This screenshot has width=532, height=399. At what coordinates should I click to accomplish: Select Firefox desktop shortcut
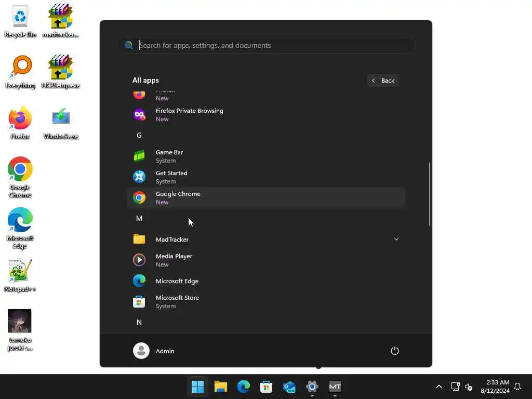click(x=20, y=123)
